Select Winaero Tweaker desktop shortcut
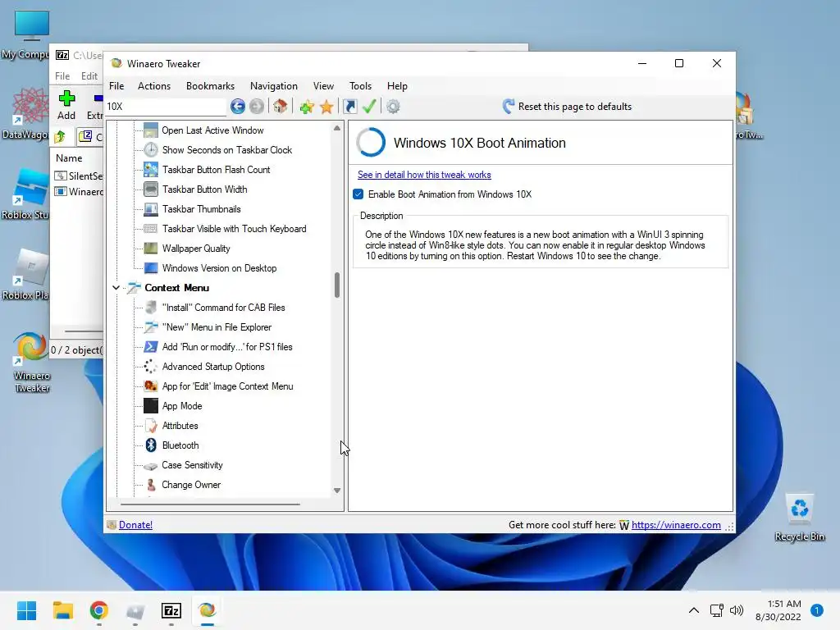Viewport: 840px width, 630px height. coord(32,363)
